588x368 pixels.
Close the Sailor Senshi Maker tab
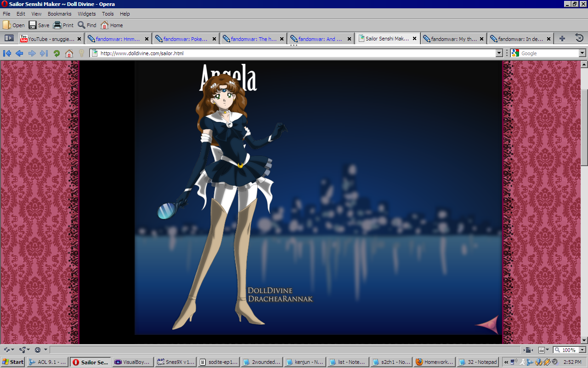click(415, 39)
